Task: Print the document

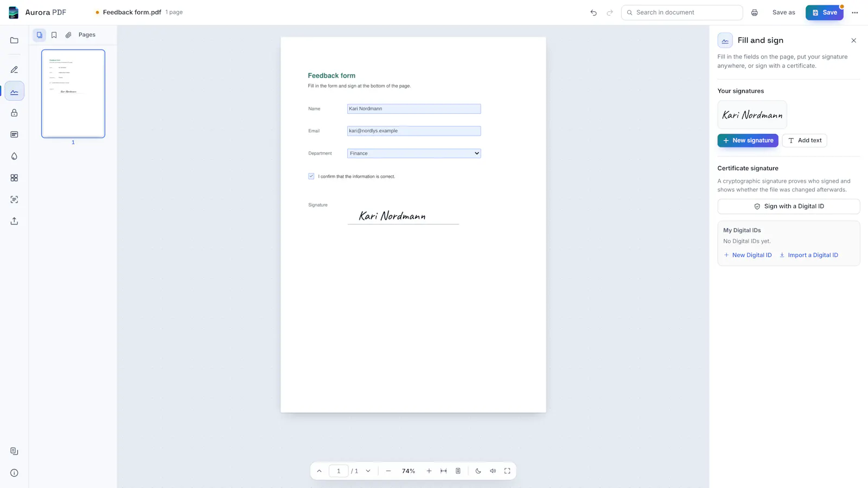Action: pos(754,12)
